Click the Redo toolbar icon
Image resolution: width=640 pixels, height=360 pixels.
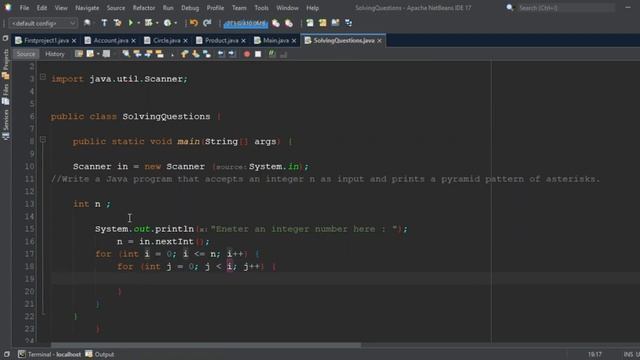click(x=207, y=23)
